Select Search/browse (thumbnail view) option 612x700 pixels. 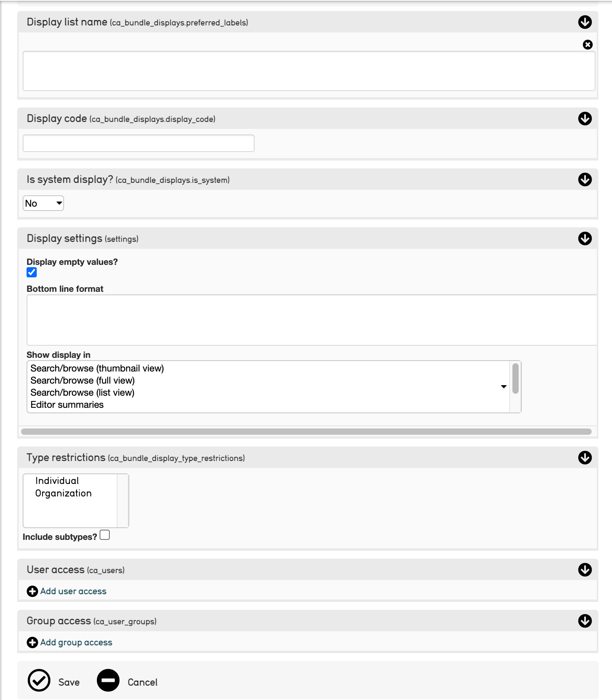point(97,368)
